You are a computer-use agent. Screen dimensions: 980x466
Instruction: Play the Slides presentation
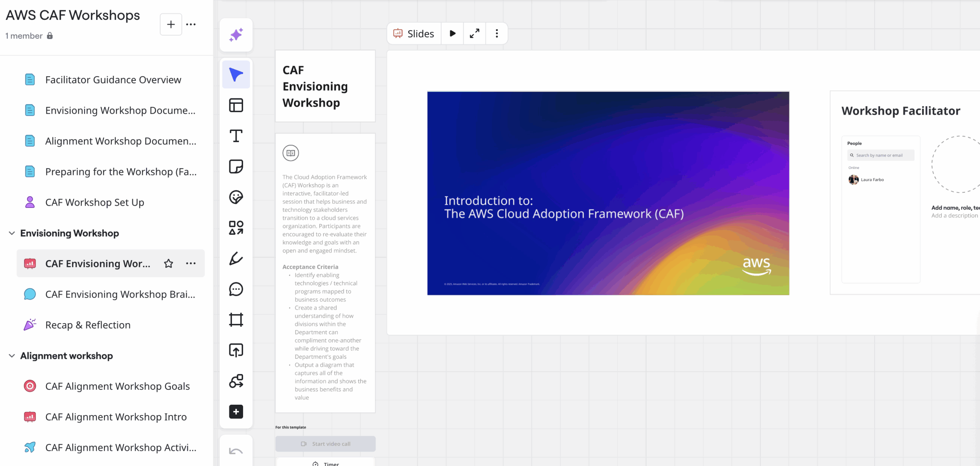[x=452, y=34]
